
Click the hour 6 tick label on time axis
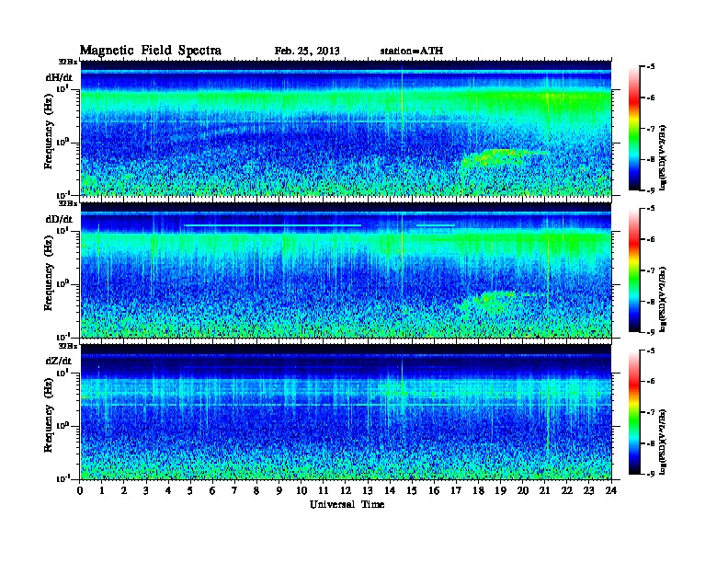[212, 490]
